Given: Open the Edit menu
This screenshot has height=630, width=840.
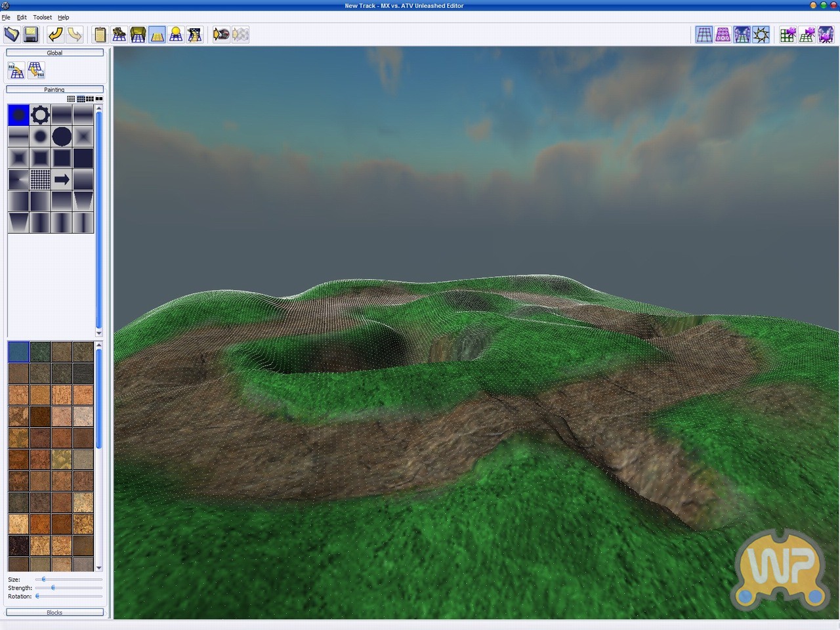Looking at the screenshot, I should point(22,17).
